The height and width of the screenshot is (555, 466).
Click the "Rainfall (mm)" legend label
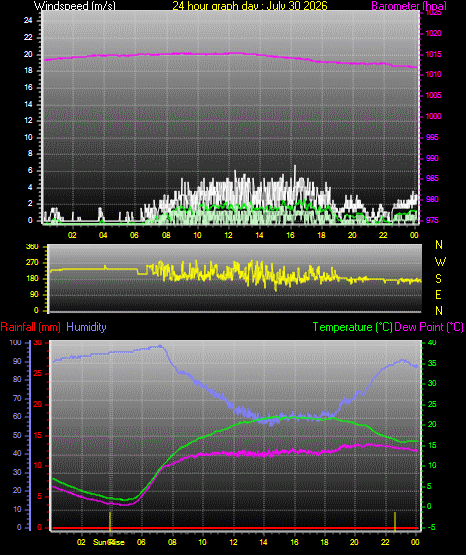coord(30,327)
